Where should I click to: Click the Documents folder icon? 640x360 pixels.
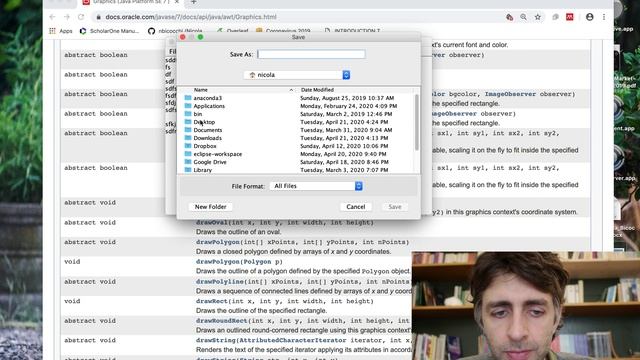point(188,130)
